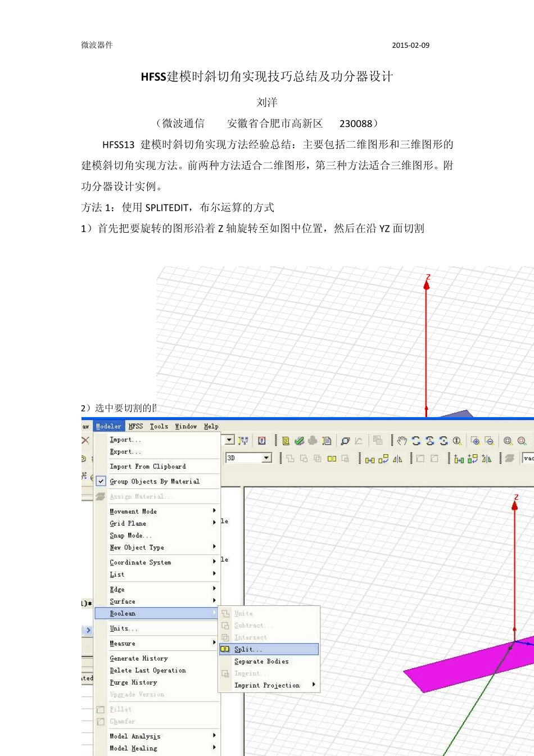This screenshot has height=756, width=534.
Task: Click the green Validate check icon
Action: [x=299, y=441]
